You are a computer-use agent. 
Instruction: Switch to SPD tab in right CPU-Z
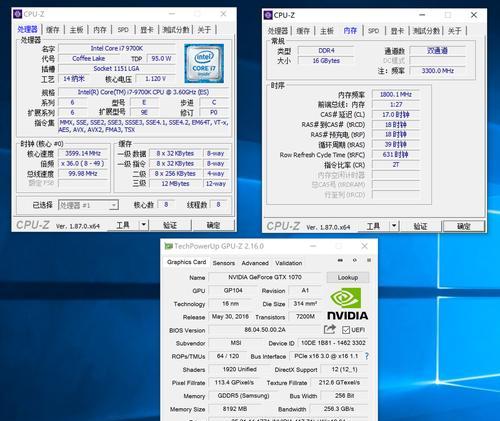pyautogui.click(x=373, y=31)
